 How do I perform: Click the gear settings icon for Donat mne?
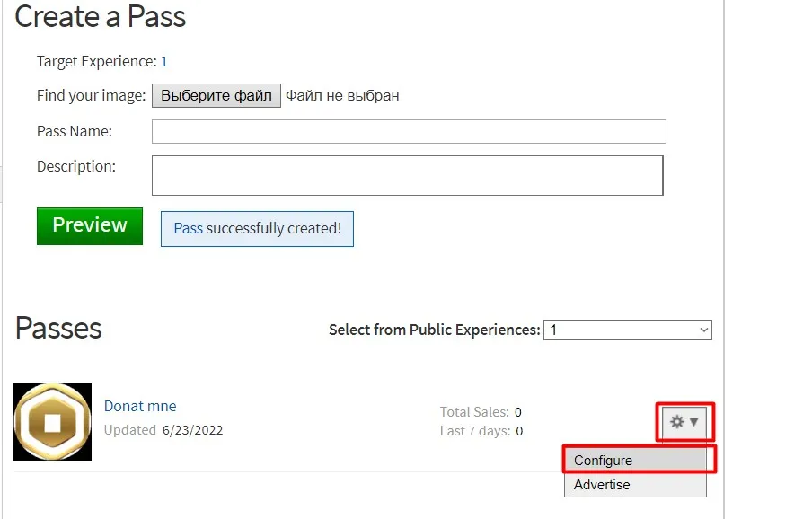point(677,422)
